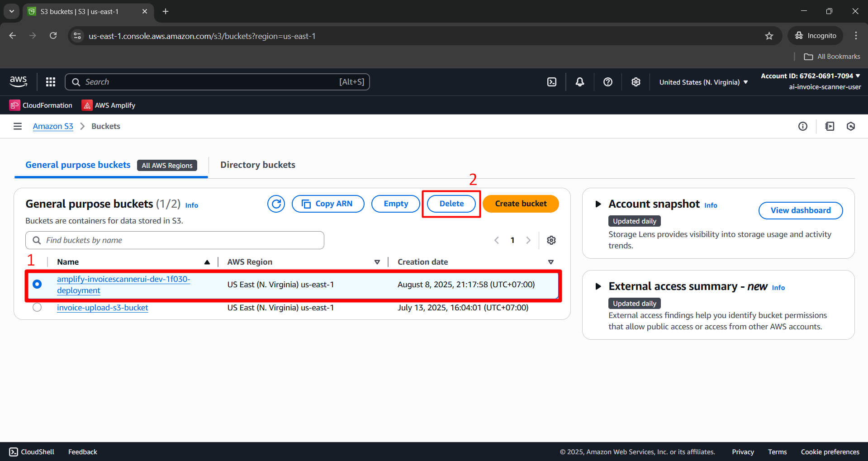
Task: Select the amplify-invoicescannerui-dev deployment radio button
Action: tap(37, 284)
